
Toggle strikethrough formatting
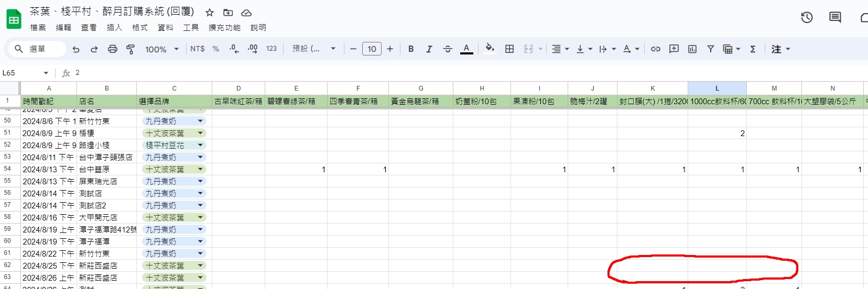[x=447, y=49]
